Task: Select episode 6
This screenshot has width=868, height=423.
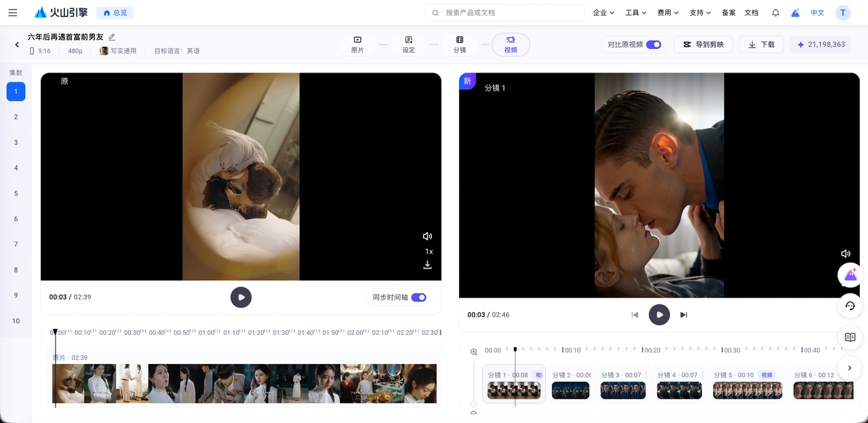Action: 16,219
